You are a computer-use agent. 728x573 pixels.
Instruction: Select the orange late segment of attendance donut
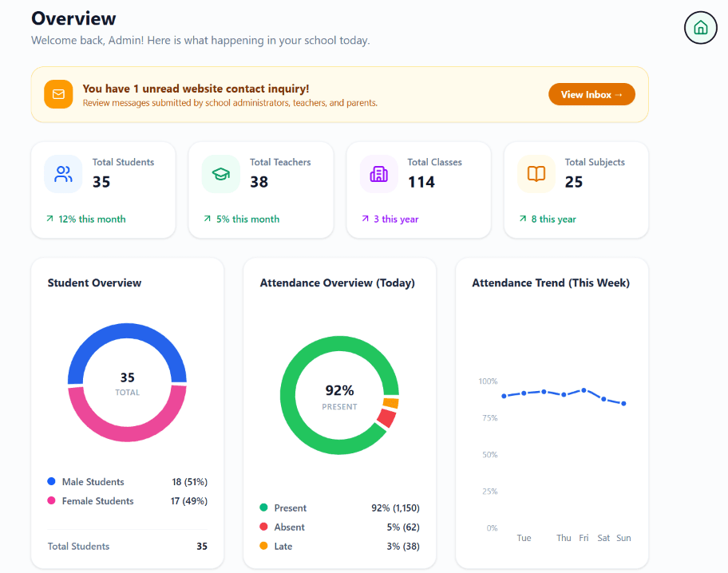coord(391,403)
